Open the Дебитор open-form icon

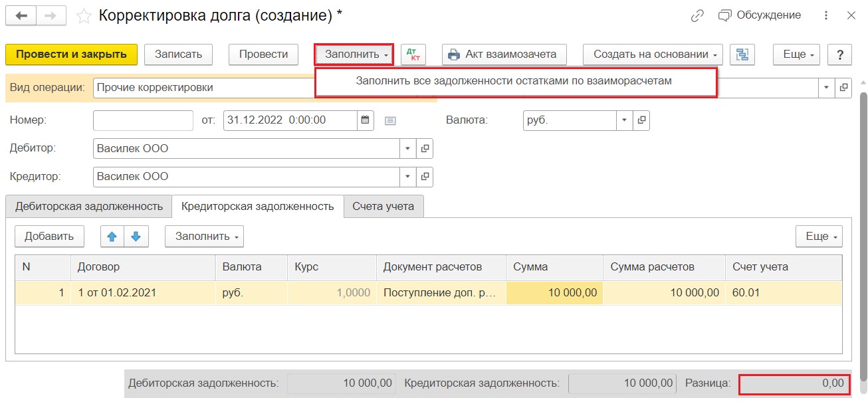425,148
